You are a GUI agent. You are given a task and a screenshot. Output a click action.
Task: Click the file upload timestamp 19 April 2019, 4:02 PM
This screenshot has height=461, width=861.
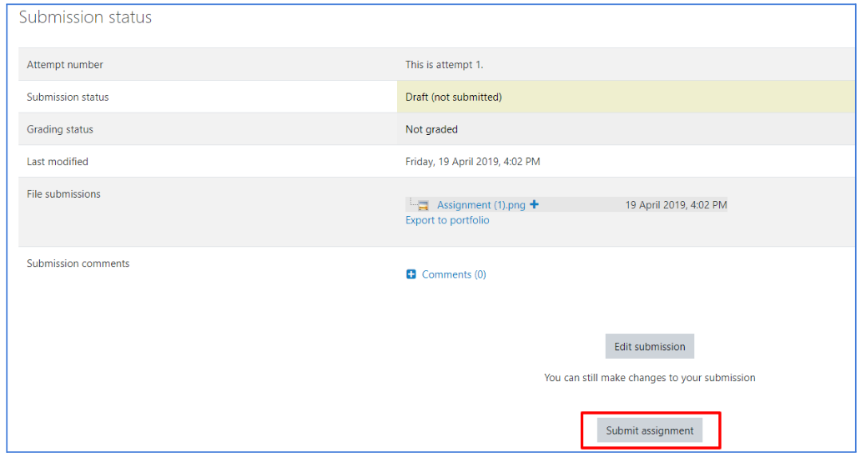point(676,205)
